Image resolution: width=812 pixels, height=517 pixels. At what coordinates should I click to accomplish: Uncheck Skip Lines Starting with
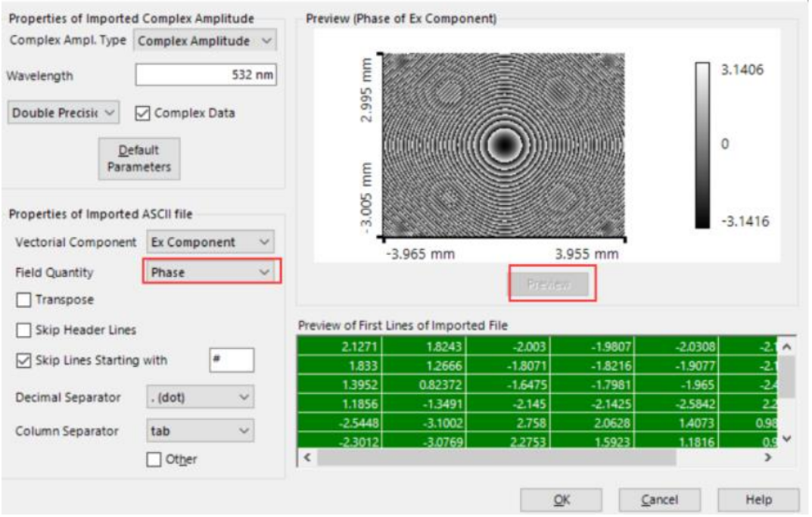[23, 360]
